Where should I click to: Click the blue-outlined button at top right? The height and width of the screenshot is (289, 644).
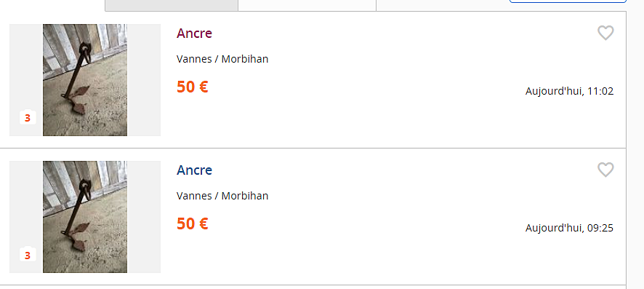coord(568,1)
